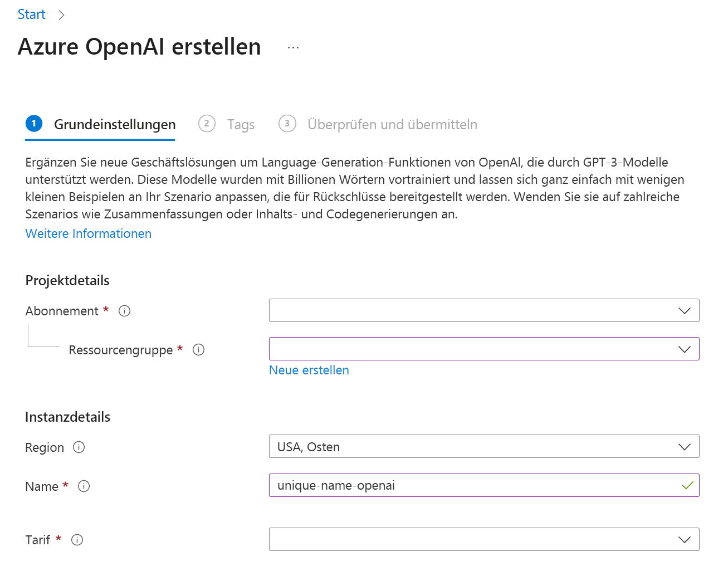Open the more options ellipsis beside the title

[293, 48]
